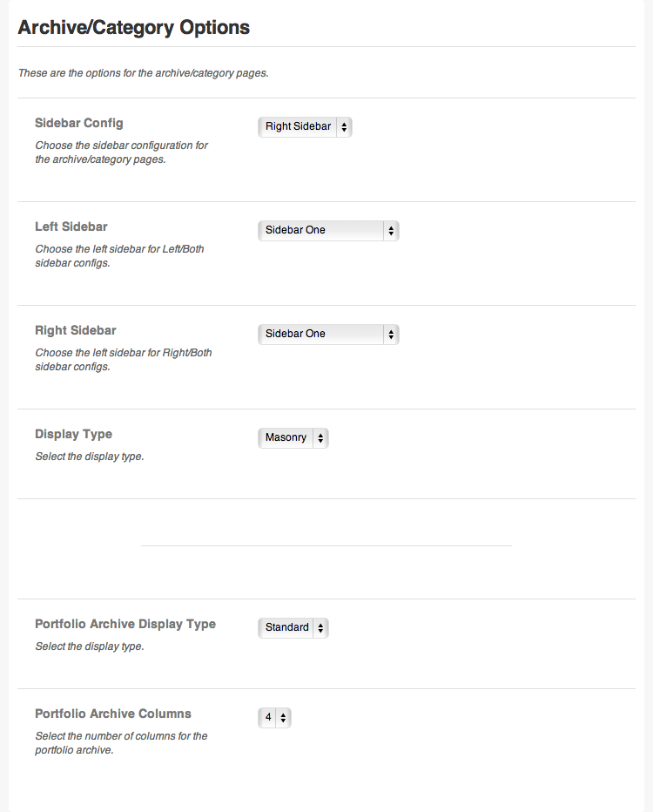Click the intro text about archive/category page options
Screen dimensions: 653x812
(x=144, y=73)
